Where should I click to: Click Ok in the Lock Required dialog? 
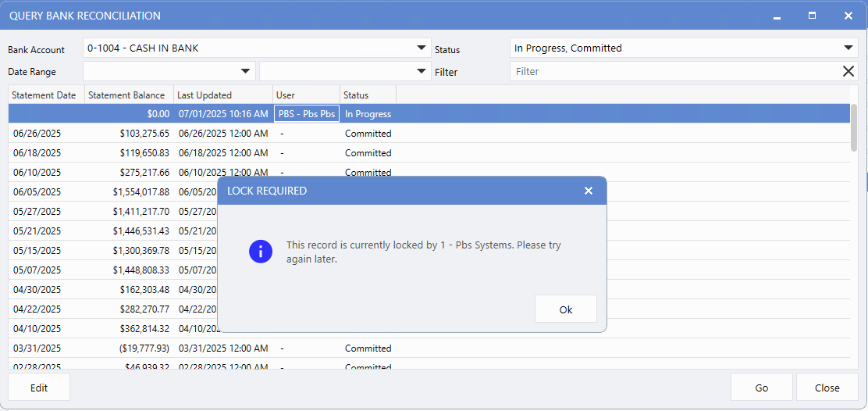coord(565,309)
